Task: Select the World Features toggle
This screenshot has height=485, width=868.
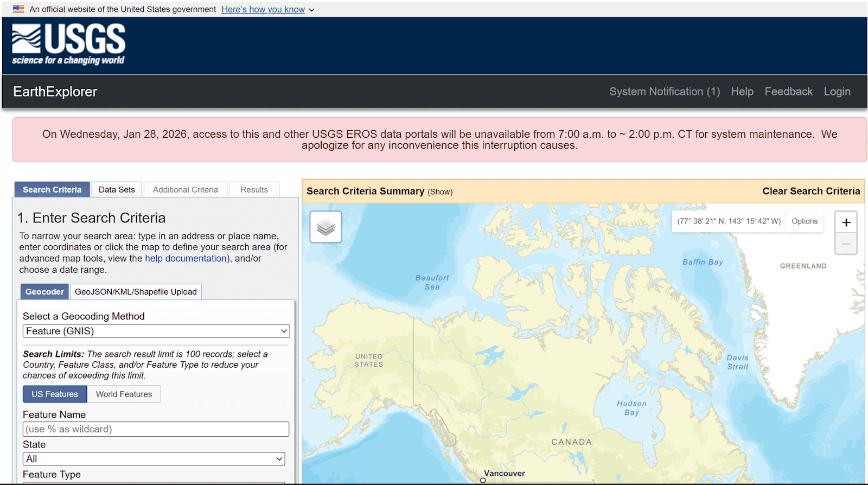Action: coord(124,394)
